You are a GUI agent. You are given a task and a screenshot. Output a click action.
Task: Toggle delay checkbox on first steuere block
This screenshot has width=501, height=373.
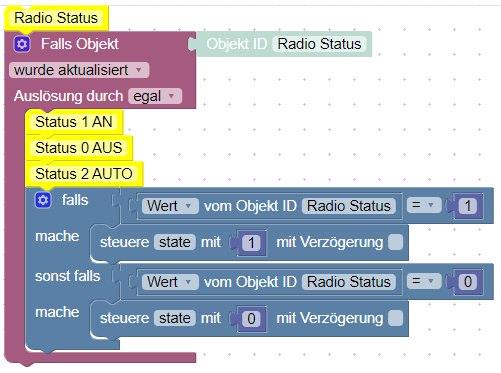tap(396, 242)
